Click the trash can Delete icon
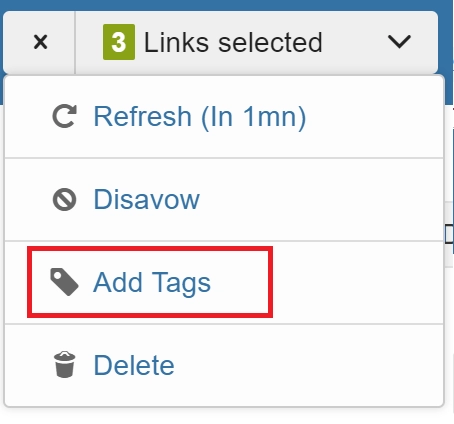The width and height of the screenshot is (454, 424). (65, 365)
